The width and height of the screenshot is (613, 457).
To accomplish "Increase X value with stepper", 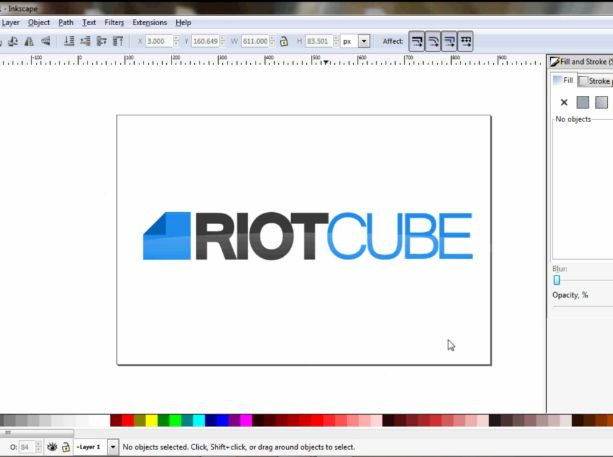I will [176, 38].
